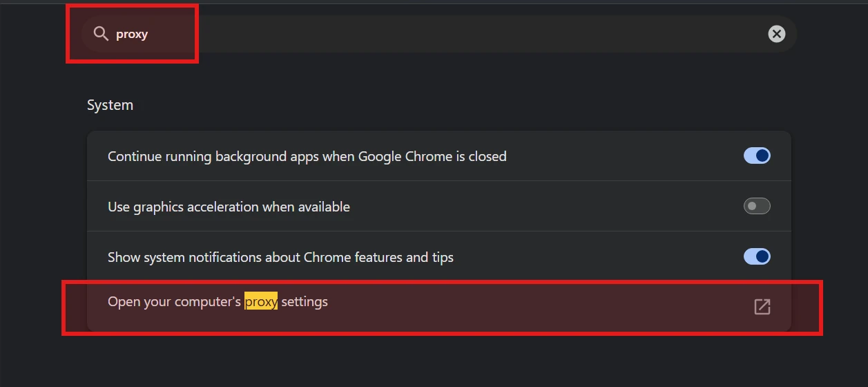
Task: Disable Continue running background apps toggle
Action: (x=757, y=156)
